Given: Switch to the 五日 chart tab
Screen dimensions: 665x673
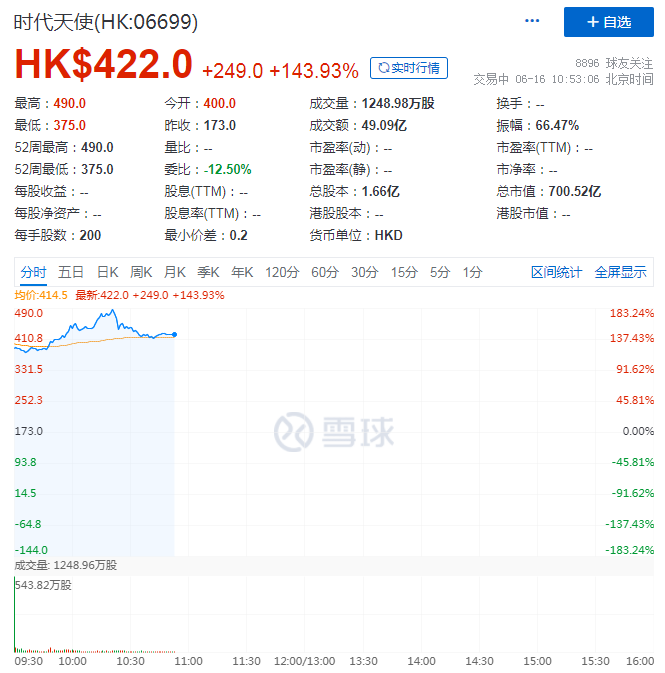Looking at the screenshot, I should pos(71,272).
